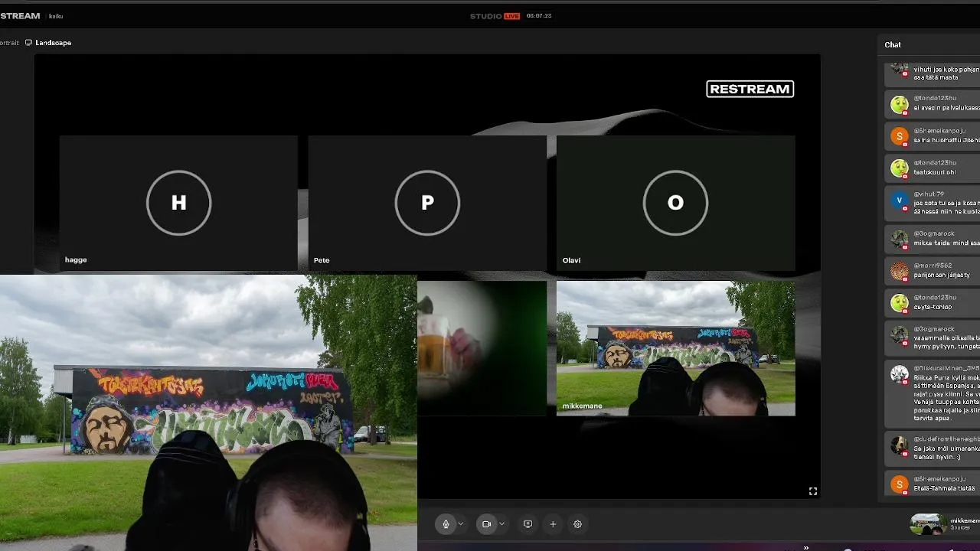Click @tondo123hu's avatar beside 'tastokuuri ohi'

(900, 168)
